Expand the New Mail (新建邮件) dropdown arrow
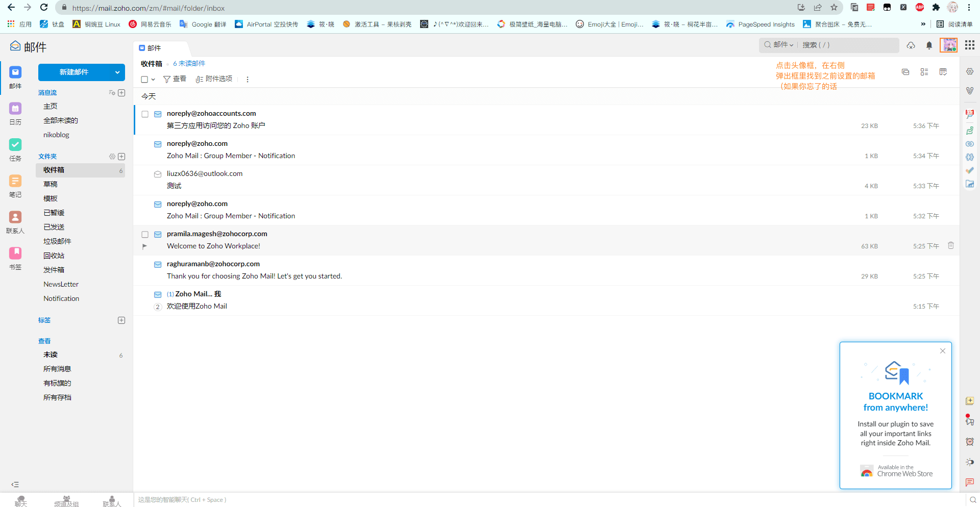Screen dimensions: 980x507 click(117, 72)
